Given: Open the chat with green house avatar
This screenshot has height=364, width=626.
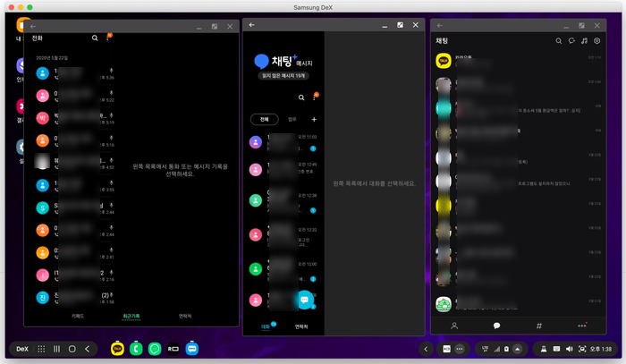Looking at the screenshot, I should 518,304.
